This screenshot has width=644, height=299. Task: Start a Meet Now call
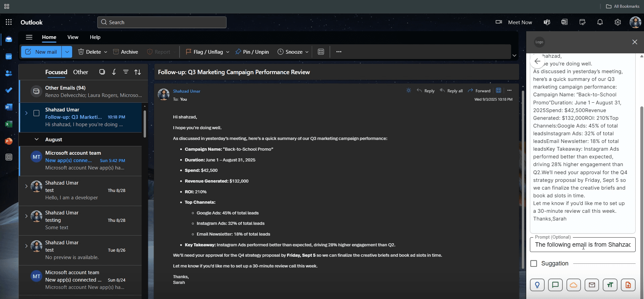514,22
